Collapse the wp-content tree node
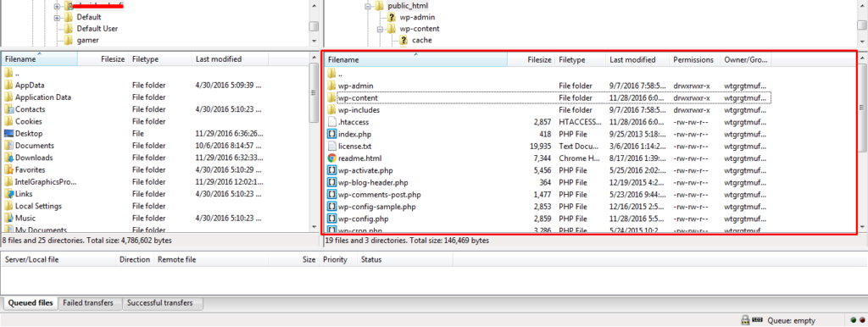868x327 pixels. pyautogui.click(x=380, y=29)
